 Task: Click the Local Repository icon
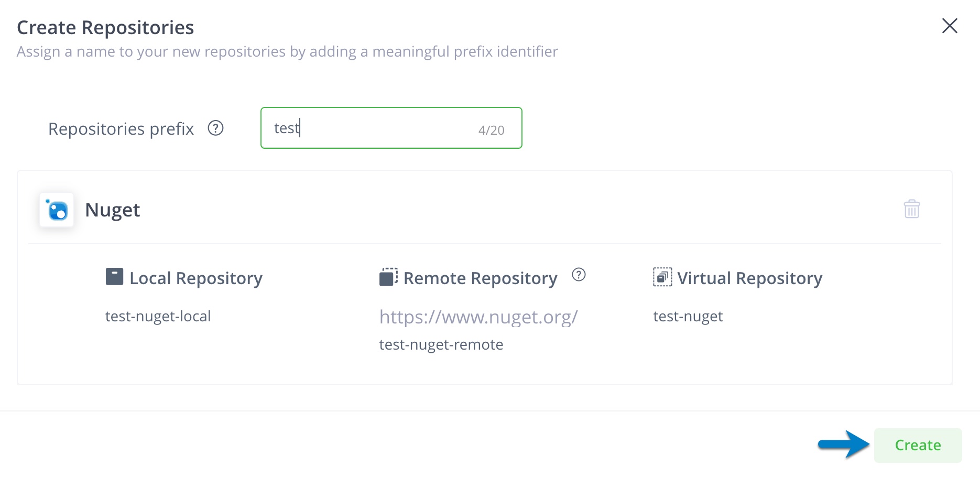click(114, 276)
